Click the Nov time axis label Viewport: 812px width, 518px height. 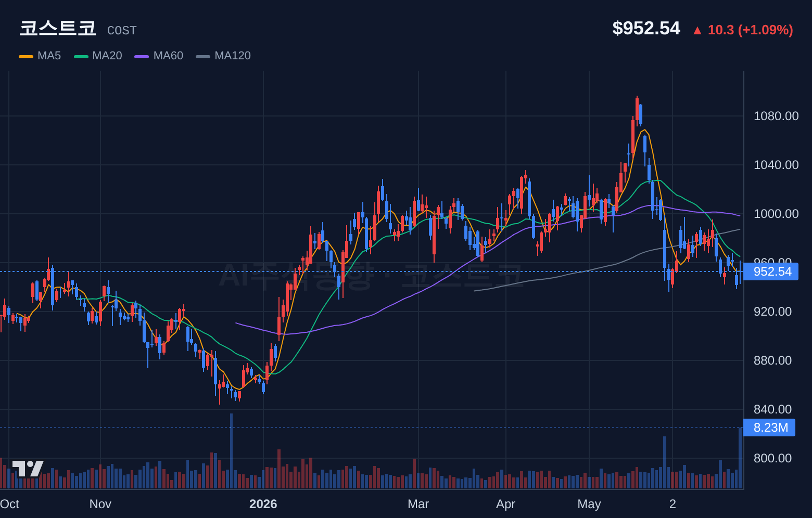click(100, 504)
